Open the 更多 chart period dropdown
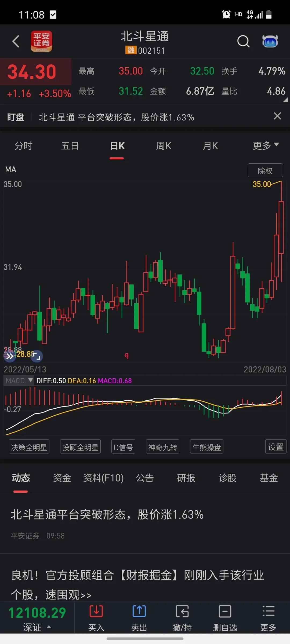290x644 pixels. (x=266, y=146)
